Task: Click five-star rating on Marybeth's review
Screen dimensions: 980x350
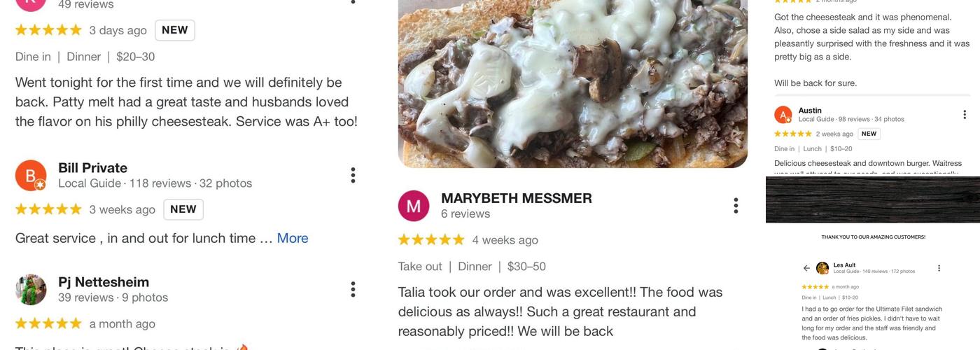Action: pos(431,240)
